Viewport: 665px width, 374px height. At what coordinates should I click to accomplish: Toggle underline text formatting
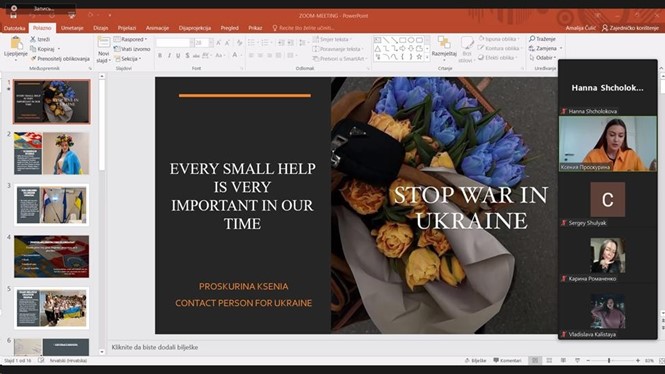point(178,56)
